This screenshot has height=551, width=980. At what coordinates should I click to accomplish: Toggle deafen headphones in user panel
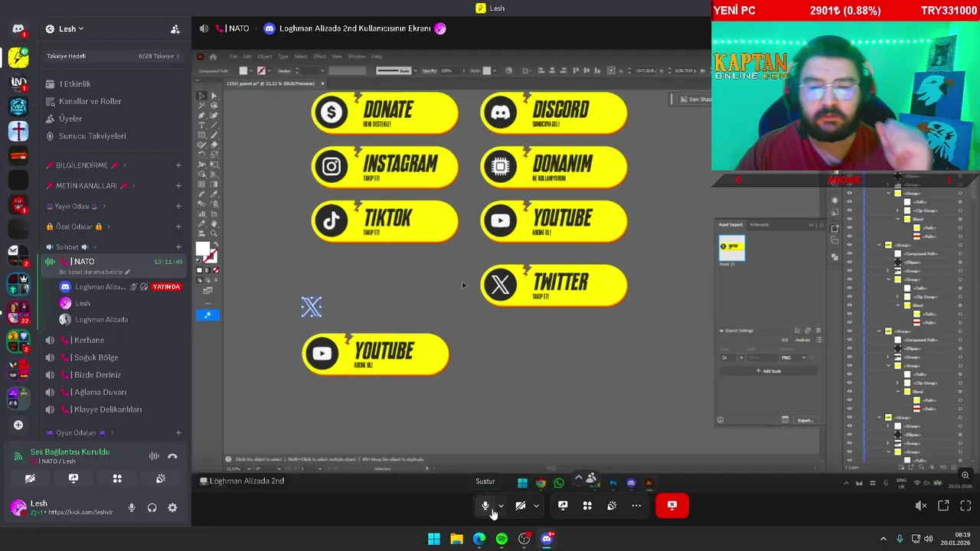point(152,507)
